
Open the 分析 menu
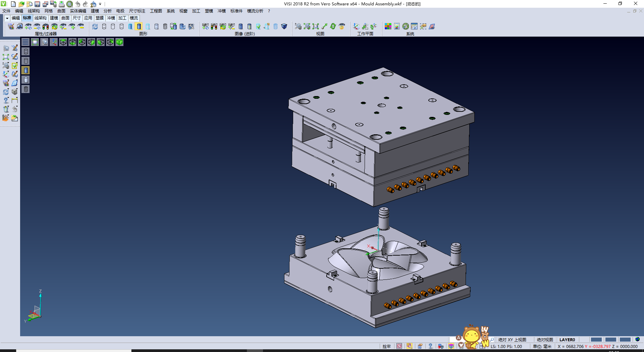tap(107, 11)
